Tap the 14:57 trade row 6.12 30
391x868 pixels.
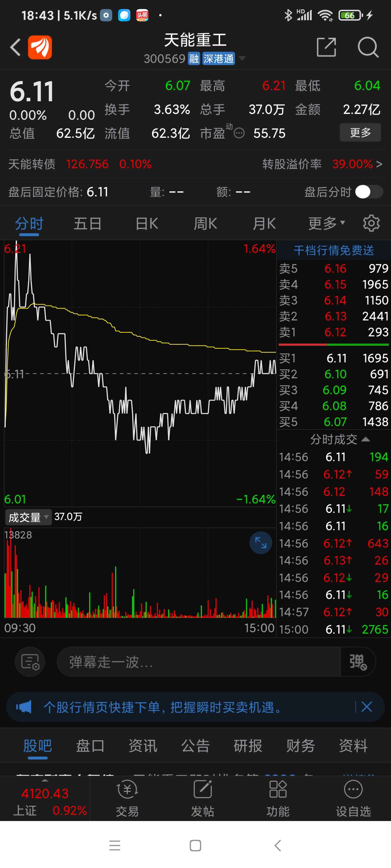point(334,612)
